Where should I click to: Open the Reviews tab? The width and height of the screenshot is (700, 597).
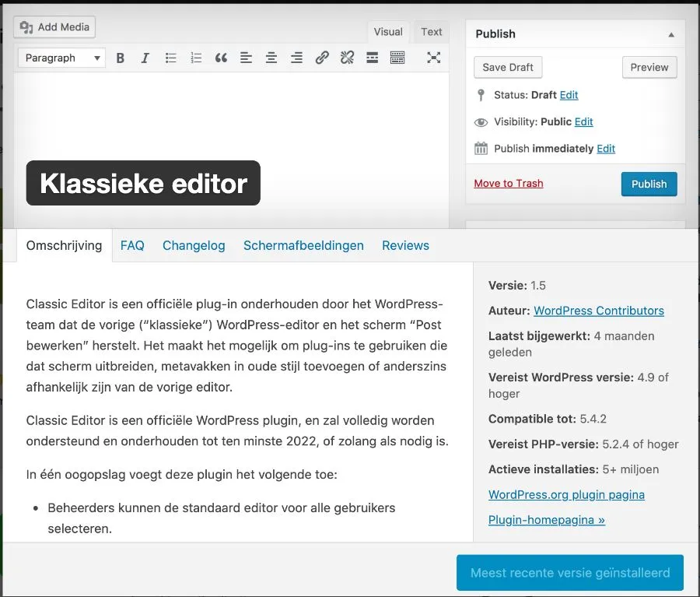[405, 245]
